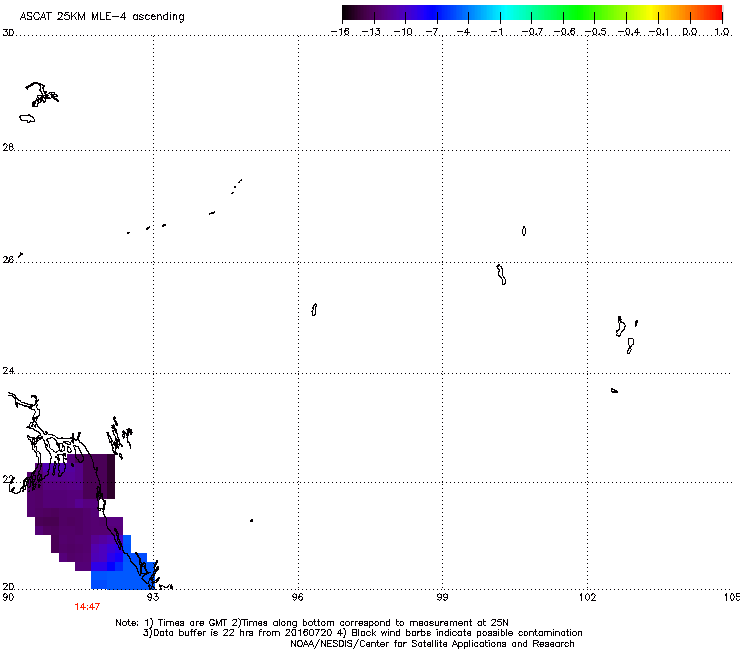Click the longitude label '90'
Image resolution: width=740 pixels, height=650 pixels.
(8, 597)
